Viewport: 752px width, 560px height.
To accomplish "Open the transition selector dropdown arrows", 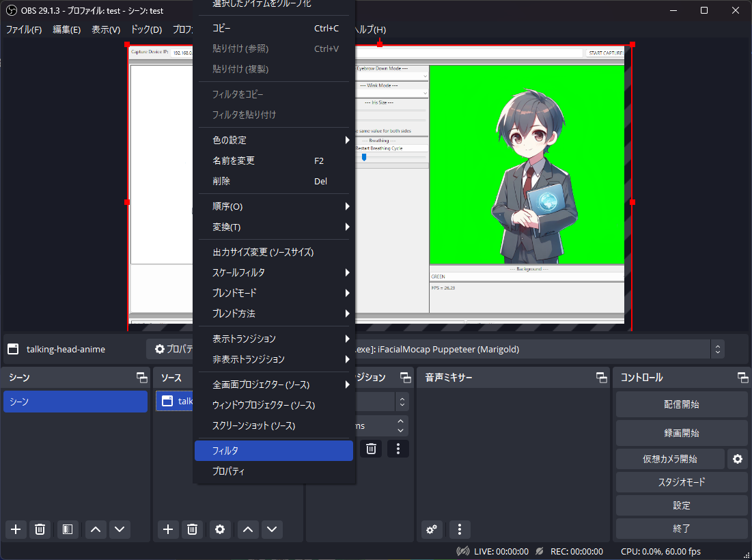I will [x=402, y=402].
